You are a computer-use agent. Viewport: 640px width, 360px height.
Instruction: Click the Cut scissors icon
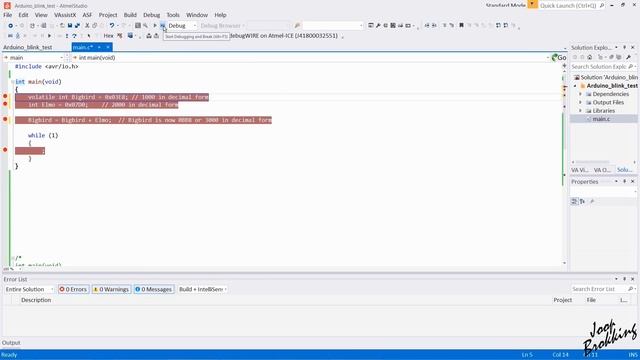point(87,25)
